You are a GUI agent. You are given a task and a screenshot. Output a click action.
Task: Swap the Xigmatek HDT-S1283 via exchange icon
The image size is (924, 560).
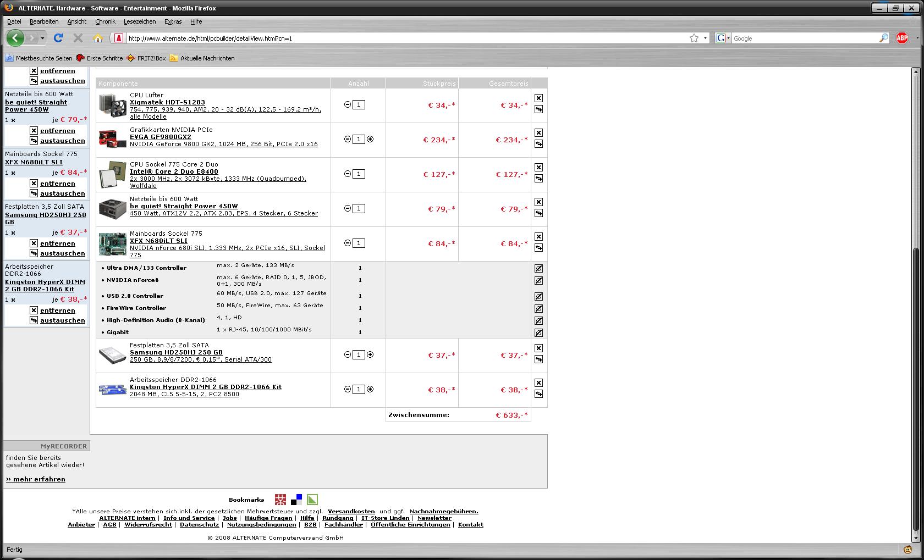tap(538, 109)
